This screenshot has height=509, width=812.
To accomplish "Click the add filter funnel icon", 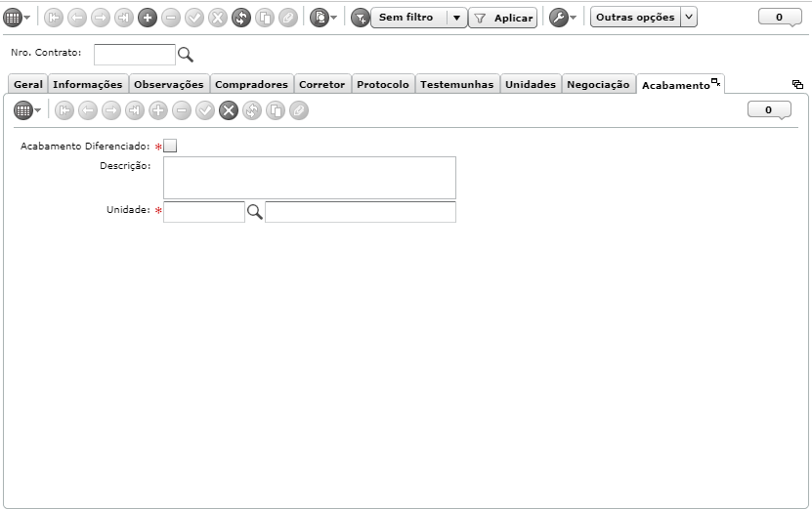I will point(360,18).
